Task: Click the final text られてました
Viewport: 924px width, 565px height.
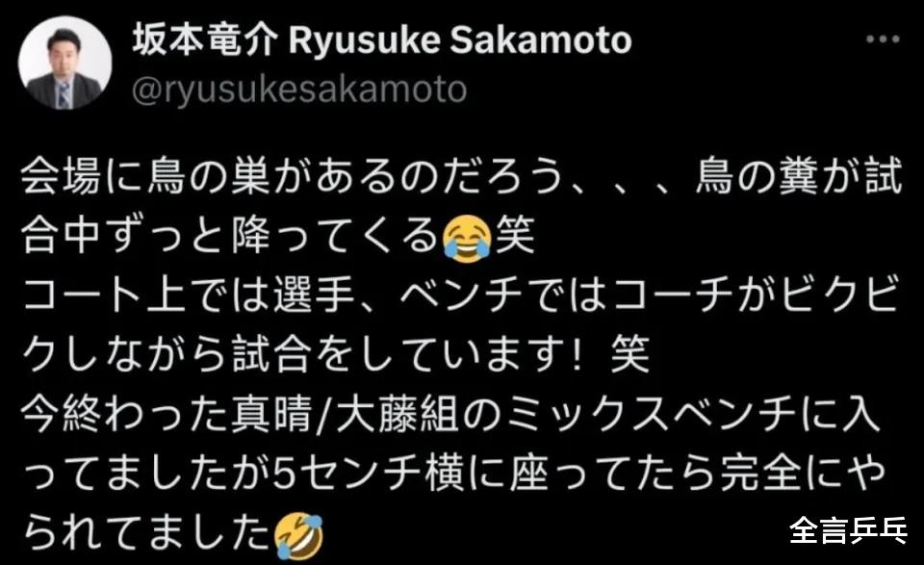Action: click(x=147, y=532)
